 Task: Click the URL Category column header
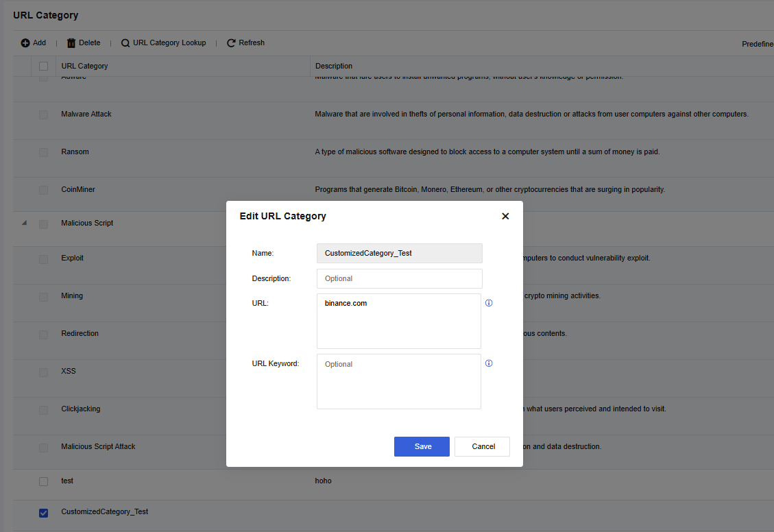84,66
